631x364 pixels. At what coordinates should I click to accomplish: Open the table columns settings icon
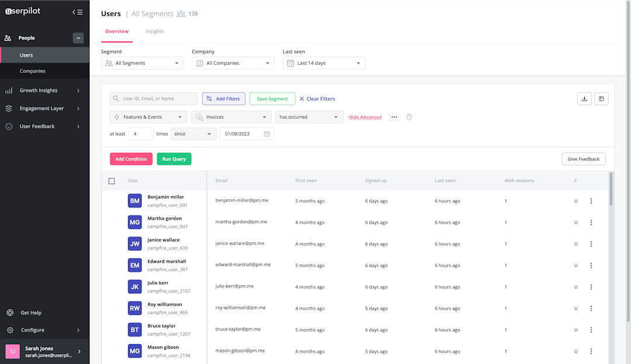point(601,99)
